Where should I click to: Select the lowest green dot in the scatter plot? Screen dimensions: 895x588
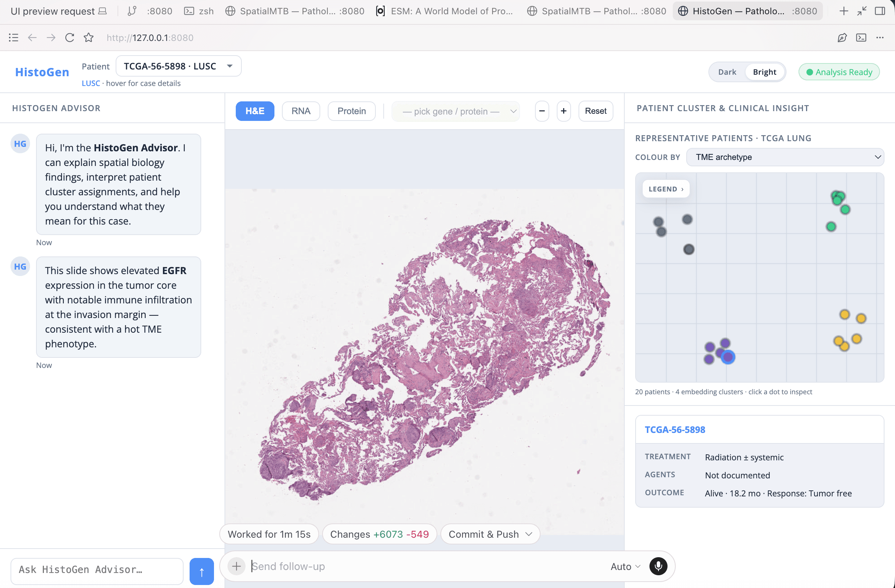[x=831, y=226]
